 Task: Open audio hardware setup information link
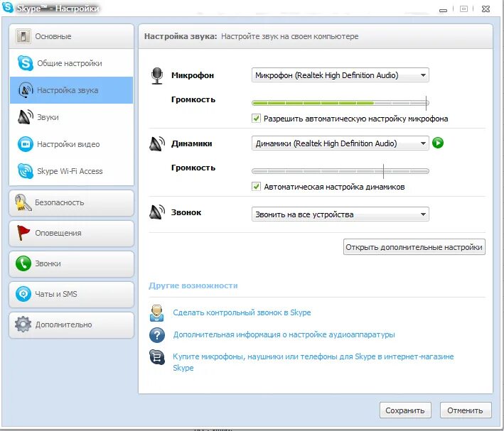click(x=284, y=334)
